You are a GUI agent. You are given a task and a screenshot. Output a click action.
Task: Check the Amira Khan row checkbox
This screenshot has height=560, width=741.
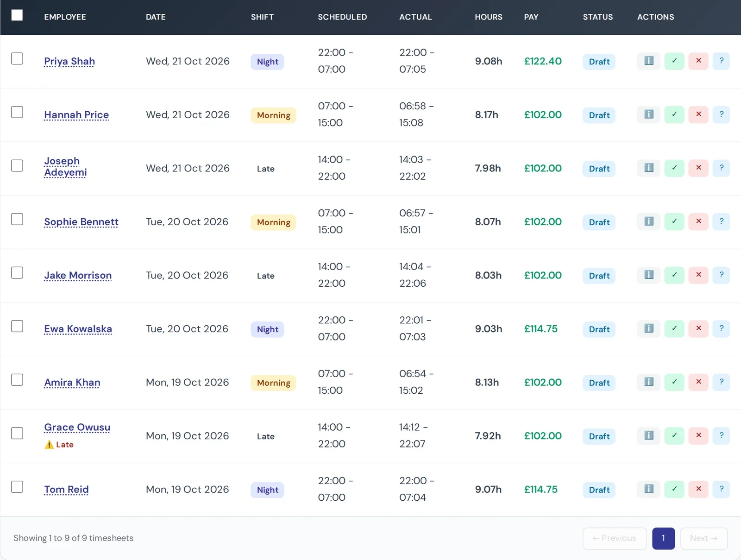(x=17, y=380)
